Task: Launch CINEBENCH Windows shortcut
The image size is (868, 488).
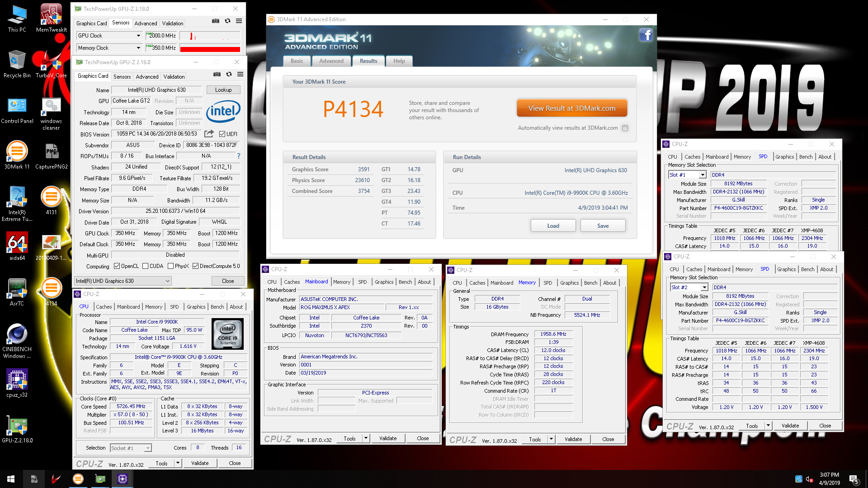Action: 17,341
